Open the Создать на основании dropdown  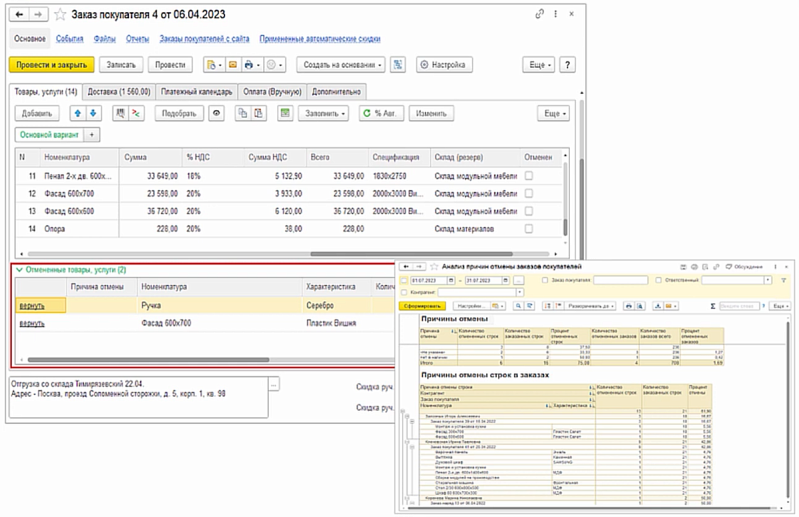pyautogui.click(x=341, y=65)
